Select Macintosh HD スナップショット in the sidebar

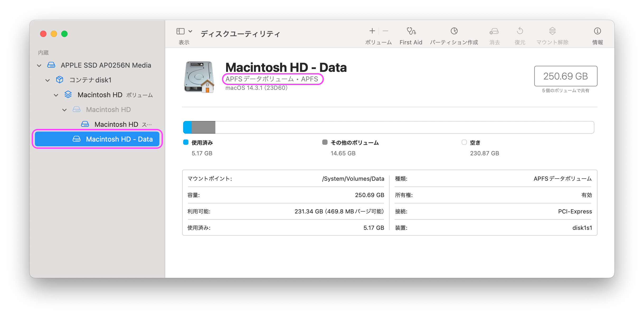[x=116, y=124]
